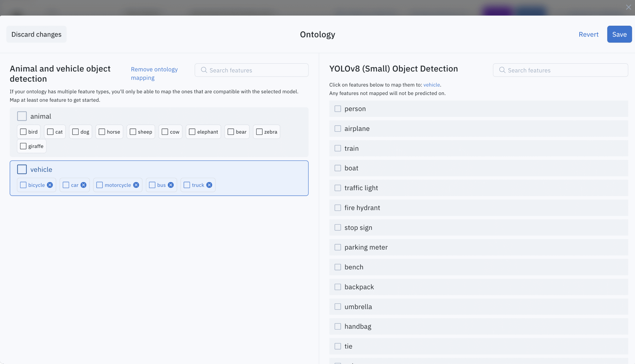Map the airplane model feature
635x364 pixels.
coord(479,128)
